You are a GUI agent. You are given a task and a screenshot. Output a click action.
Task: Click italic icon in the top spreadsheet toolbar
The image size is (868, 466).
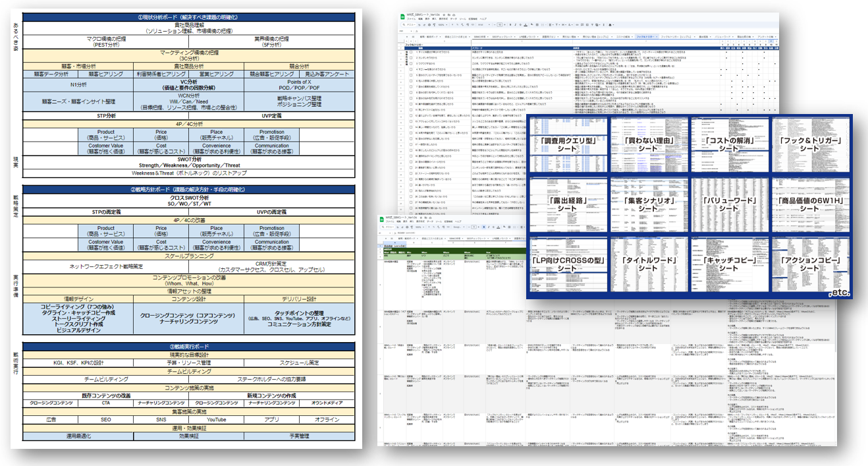coord(517,26)
